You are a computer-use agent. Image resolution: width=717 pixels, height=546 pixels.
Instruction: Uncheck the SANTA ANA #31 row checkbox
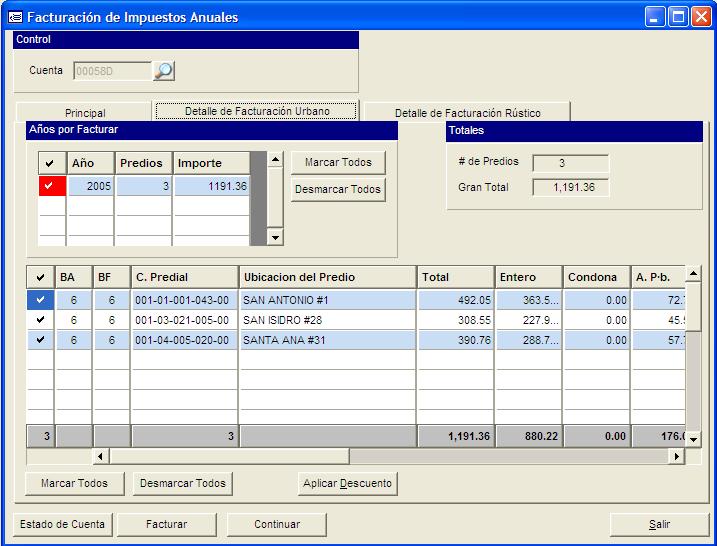click(x=40, y=340)
